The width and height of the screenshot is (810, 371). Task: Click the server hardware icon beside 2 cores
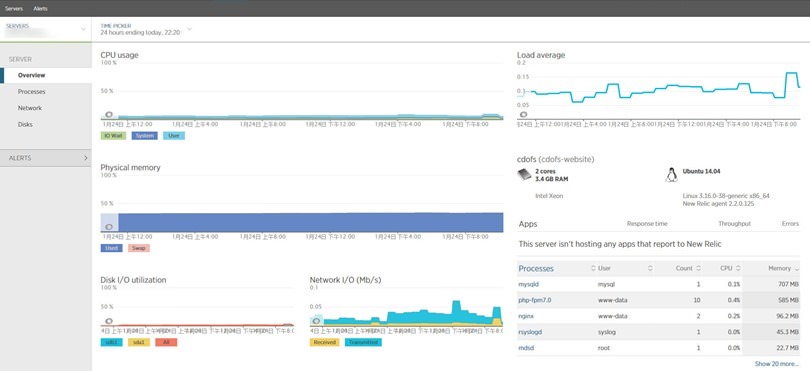[x=524, y=175]
